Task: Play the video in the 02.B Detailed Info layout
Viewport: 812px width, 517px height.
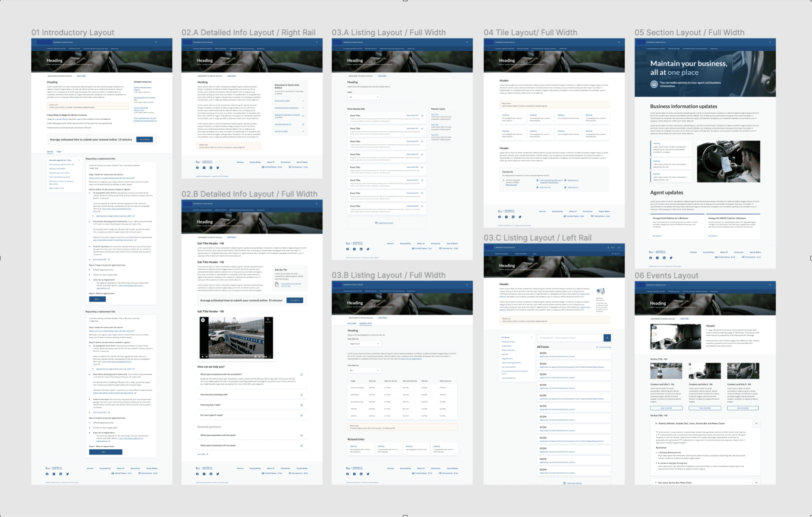Action: coord(202,356)
